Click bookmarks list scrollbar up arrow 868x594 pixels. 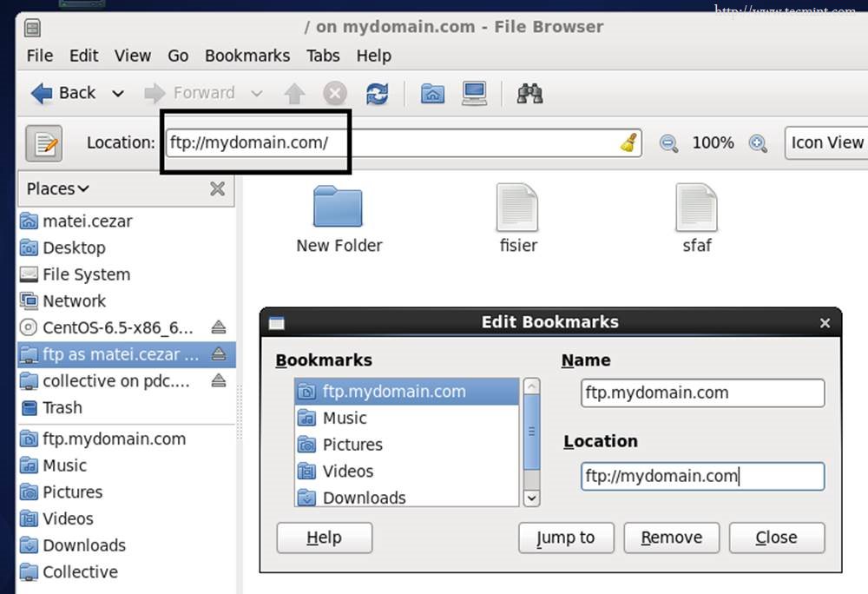pos(531,386)
